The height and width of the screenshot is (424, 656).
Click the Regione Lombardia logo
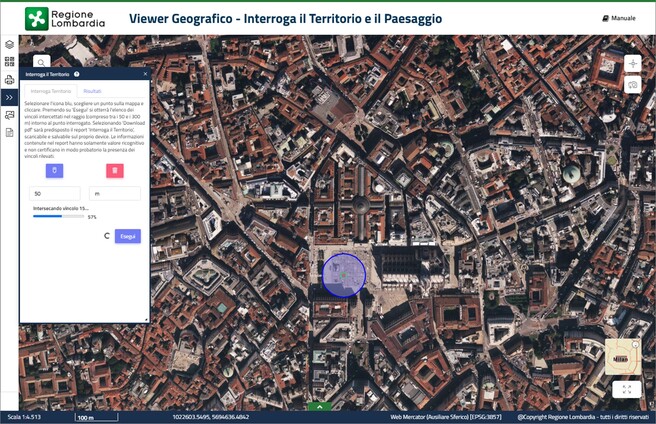pyautogui.click(x=65, y=19)
